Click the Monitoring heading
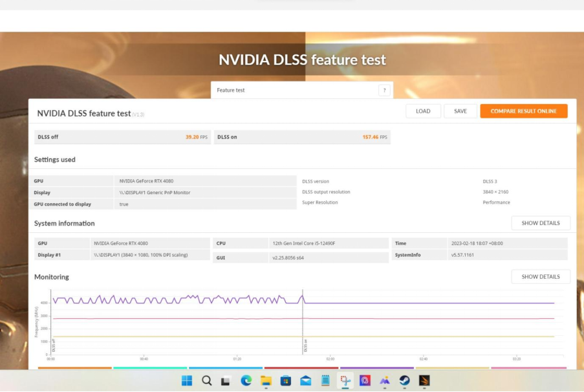This screenshot has width=584, height=392. click(x=52, y=277)
